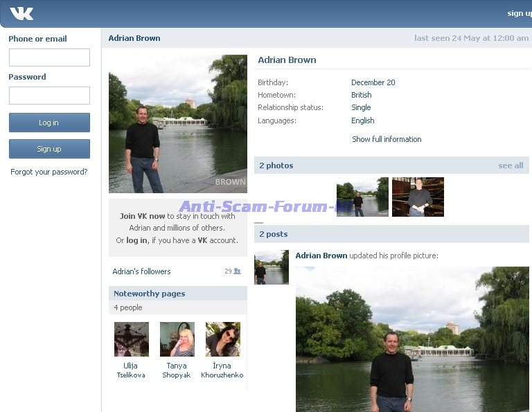
Task: Click sign up in top header
Action: [x=519, y=13]
